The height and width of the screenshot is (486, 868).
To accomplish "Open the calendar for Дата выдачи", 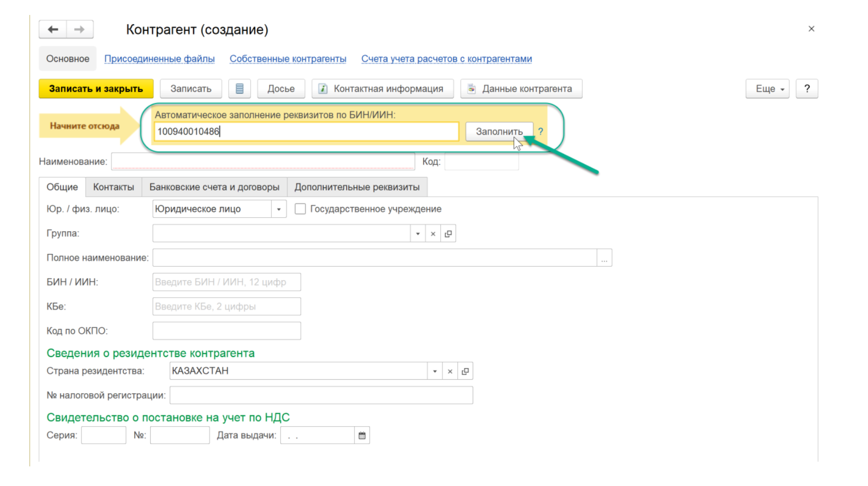I will pos(362,435).
